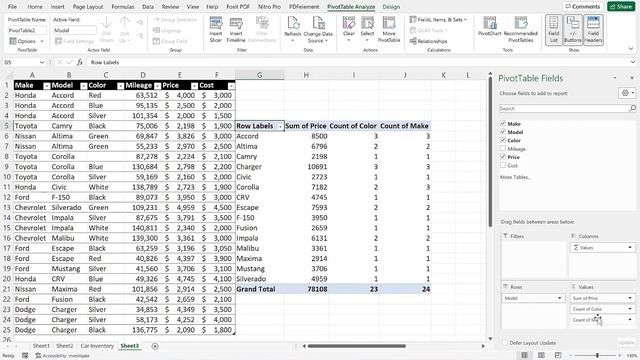This screenshot has width=640, height=360.
Task: Open Fields, Items, & Sets menu
Action: point(438,19)
